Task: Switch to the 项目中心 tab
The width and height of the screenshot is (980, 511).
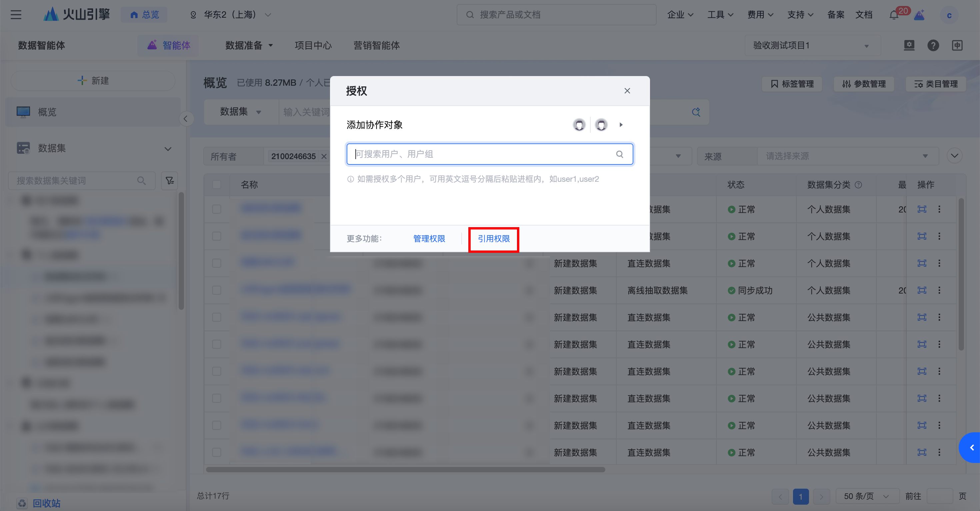Action: point(313,46)
